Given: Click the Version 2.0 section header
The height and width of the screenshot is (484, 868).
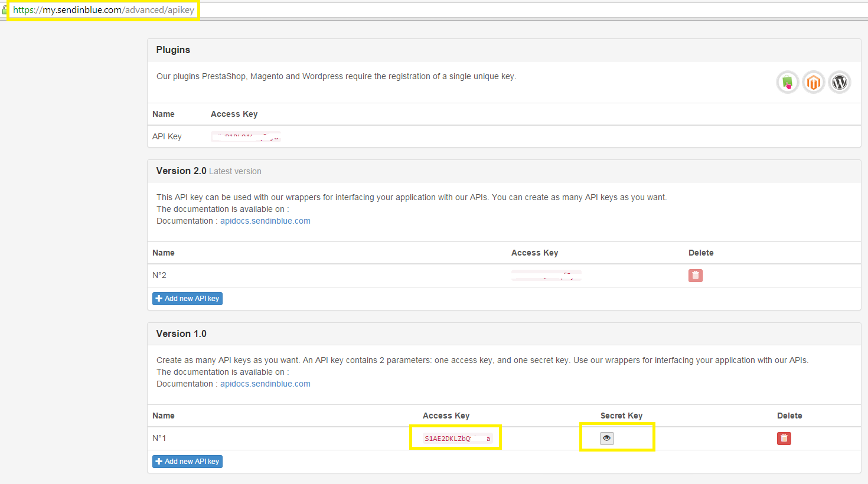Looking at the screenshot, I should point(181,171).
